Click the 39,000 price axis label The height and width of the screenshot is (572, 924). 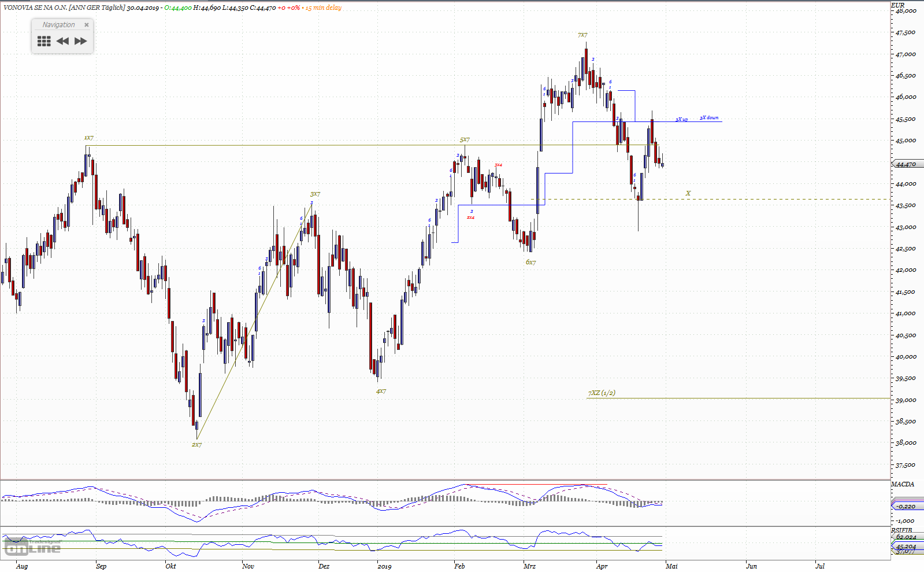[906, 400]
